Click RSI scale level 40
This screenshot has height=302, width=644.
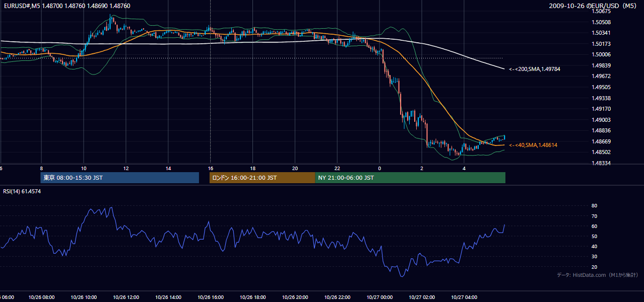pyautogui.click(x=594, y=246)
